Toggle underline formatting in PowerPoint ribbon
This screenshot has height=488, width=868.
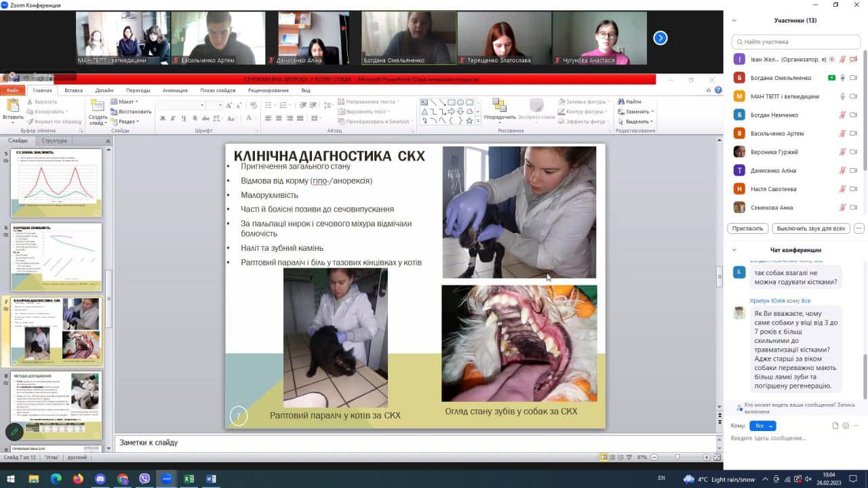pyautogui.click(x=184, y=119)
